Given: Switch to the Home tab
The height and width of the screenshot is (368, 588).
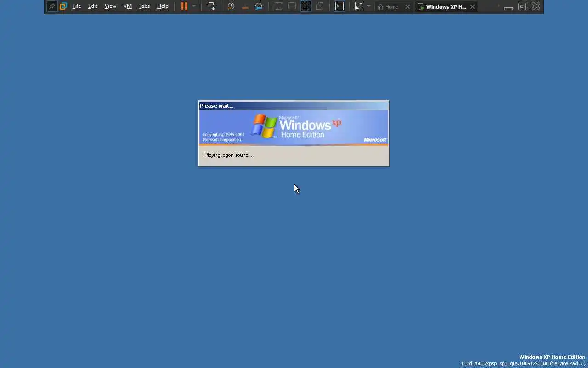Looking at the screenshot, I should [x=389, y=7].
